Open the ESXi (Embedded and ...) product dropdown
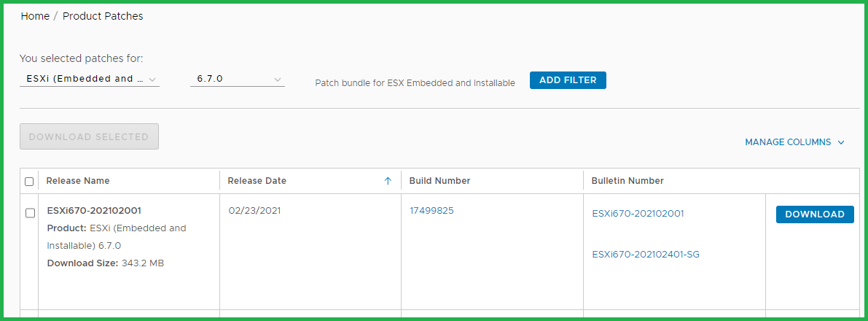 [90, 79]
